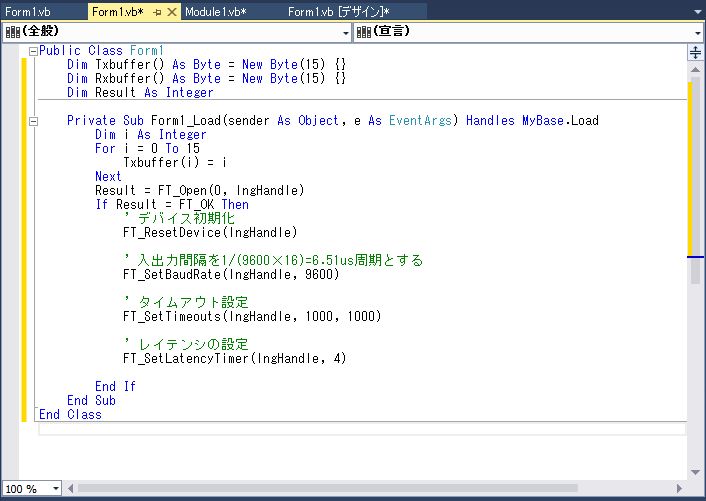
Task: Open the Form1.vb [デザイン]* designer tab
Action: (338, 12)
